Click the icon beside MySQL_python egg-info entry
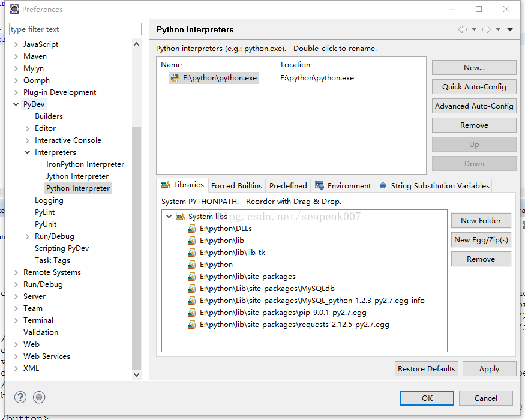The height and width of the screenshot is (420, 525). coord(191,301)
